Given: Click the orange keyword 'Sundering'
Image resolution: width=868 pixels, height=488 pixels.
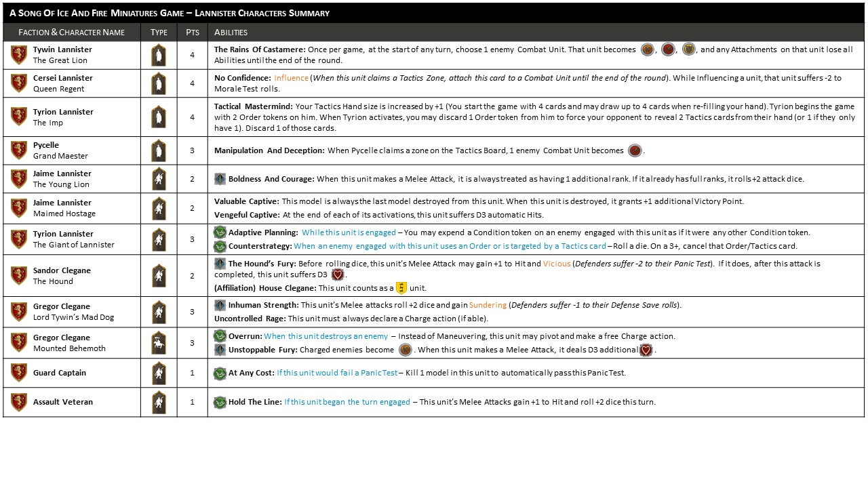Looking at the screenshot, I should coord(488,305).
